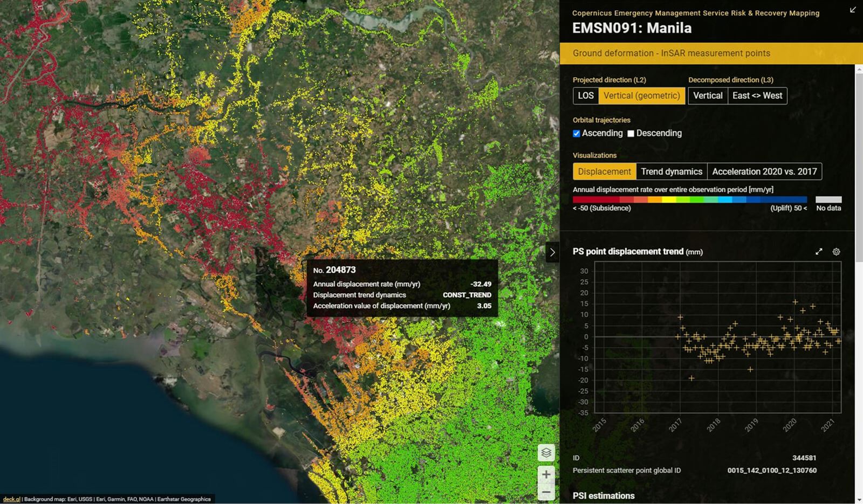Click global ID 0015_142_0100_12_130760
Viewport: 863px width, 504px height.
772,471
